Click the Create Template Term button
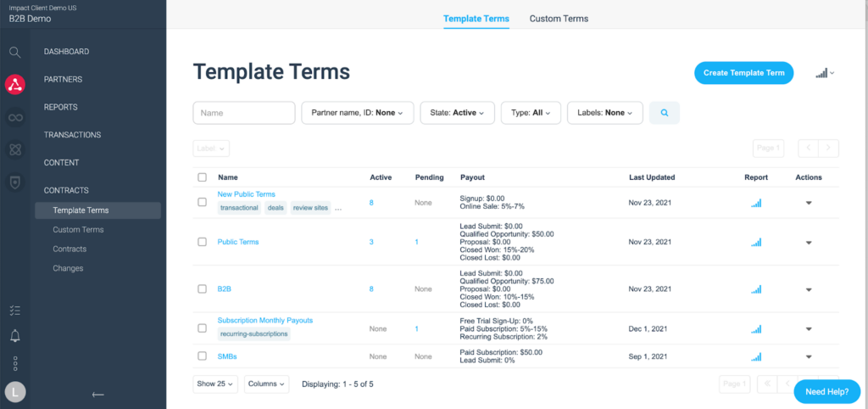The width and height of the screenshot is (868, 409). pyautogui.click(x=743, y=73)
